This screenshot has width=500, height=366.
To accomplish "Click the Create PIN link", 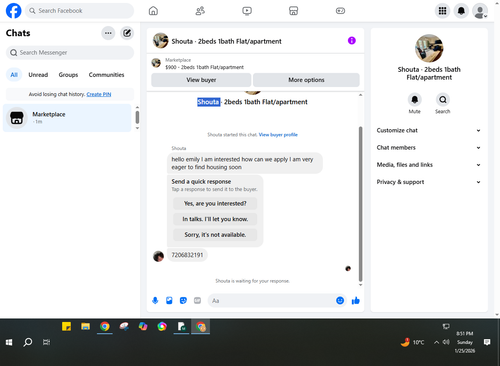I will [x=99, y=94].
